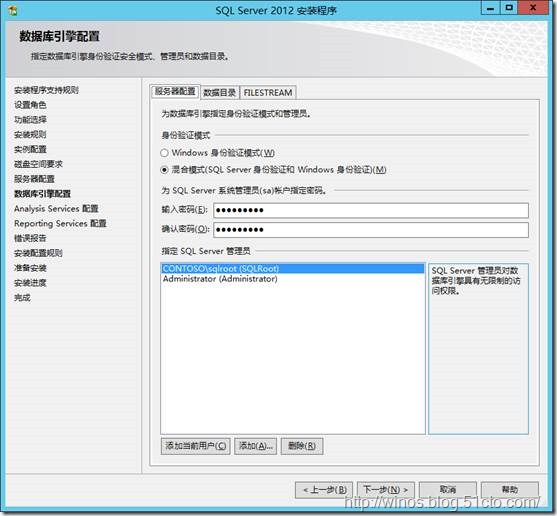
Task: Go back with 上一步(B) button
Action: coord(324,490)
